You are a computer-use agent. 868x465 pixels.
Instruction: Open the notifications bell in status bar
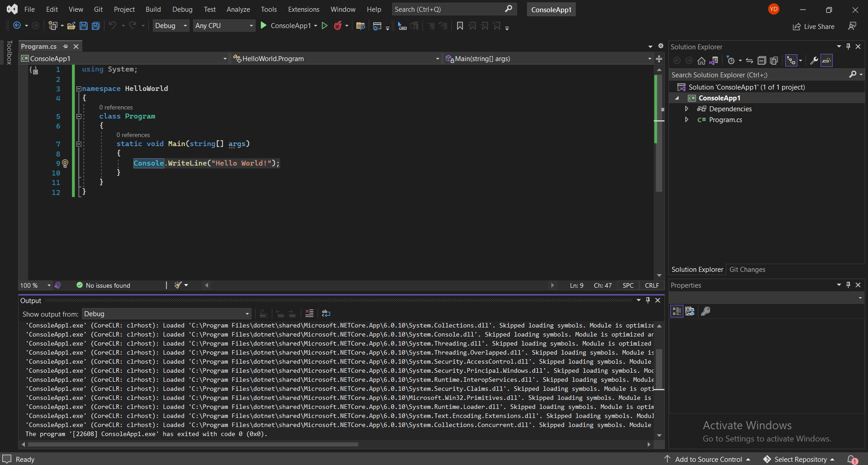tap(852, 460)
